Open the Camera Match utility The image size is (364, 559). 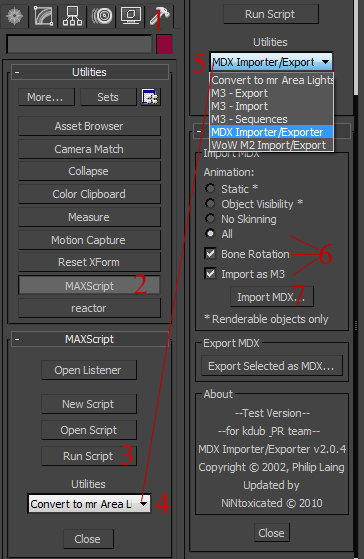point(89,149)
